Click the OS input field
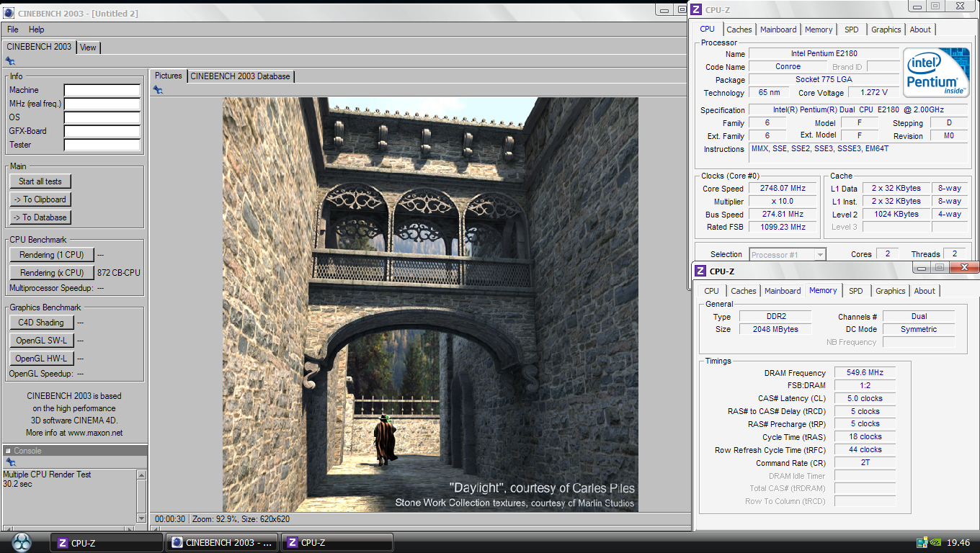 [x=102, y=117]
